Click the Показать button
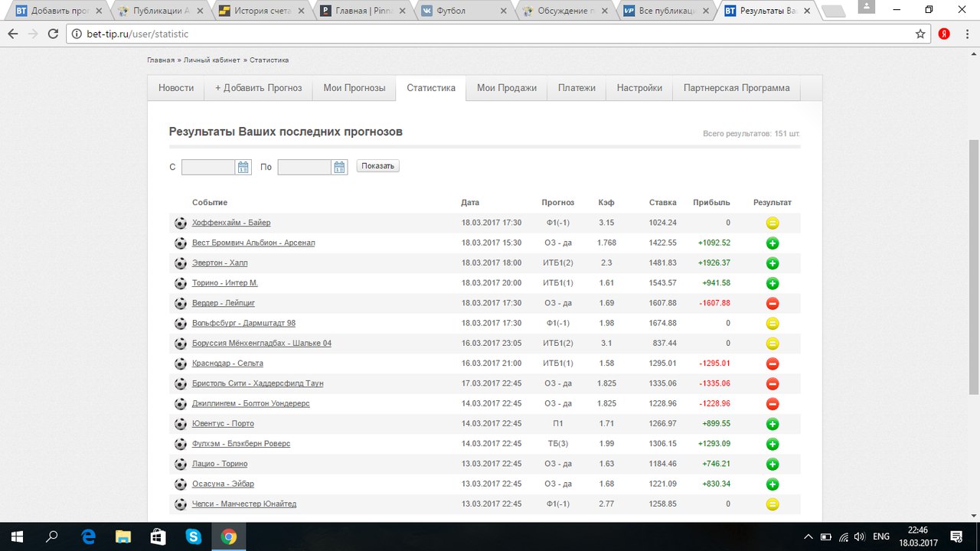This screenshot has height=551, width=980. coord(378,166)
